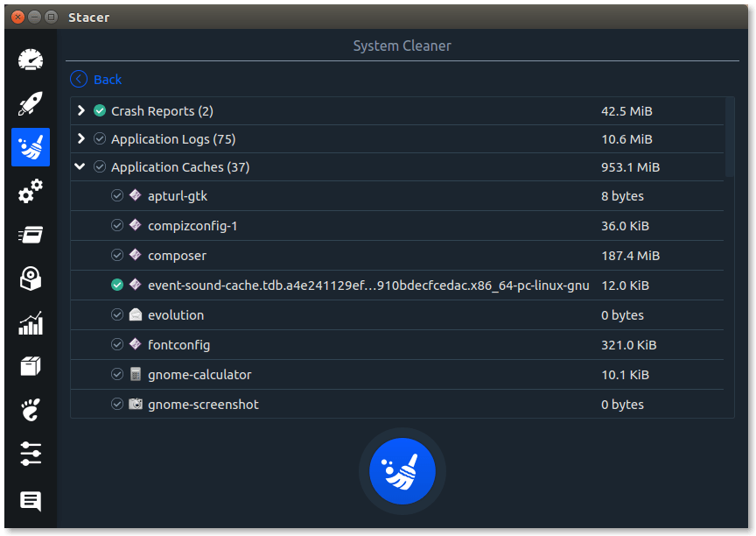Expand the Crash Reports group
The height and width of the screenshot is (536, 756).
point(81,110)
